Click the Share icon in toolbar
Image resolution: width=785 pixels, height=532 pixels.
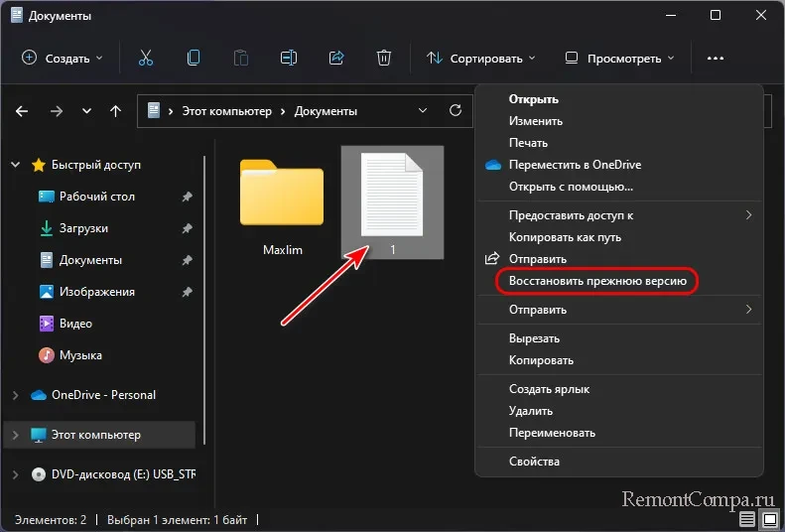click(x=335, y=59)
